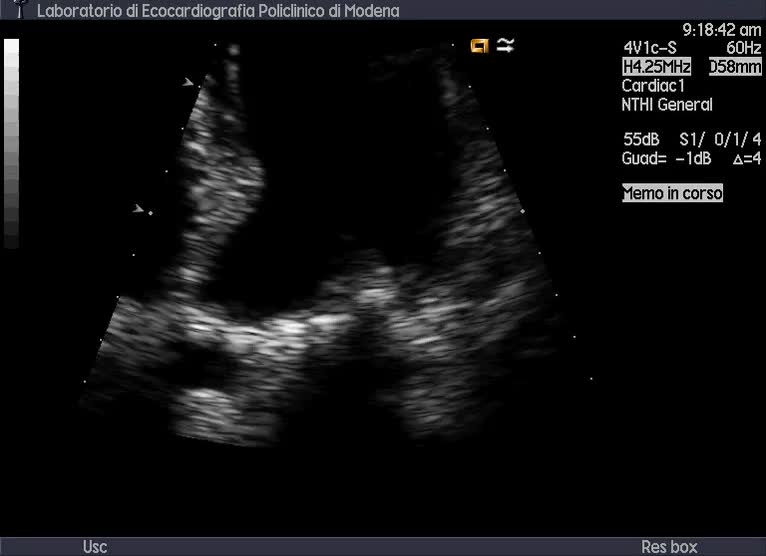Select the highlighted D58mm depth field
766x556 pixels.
(735, 67)
